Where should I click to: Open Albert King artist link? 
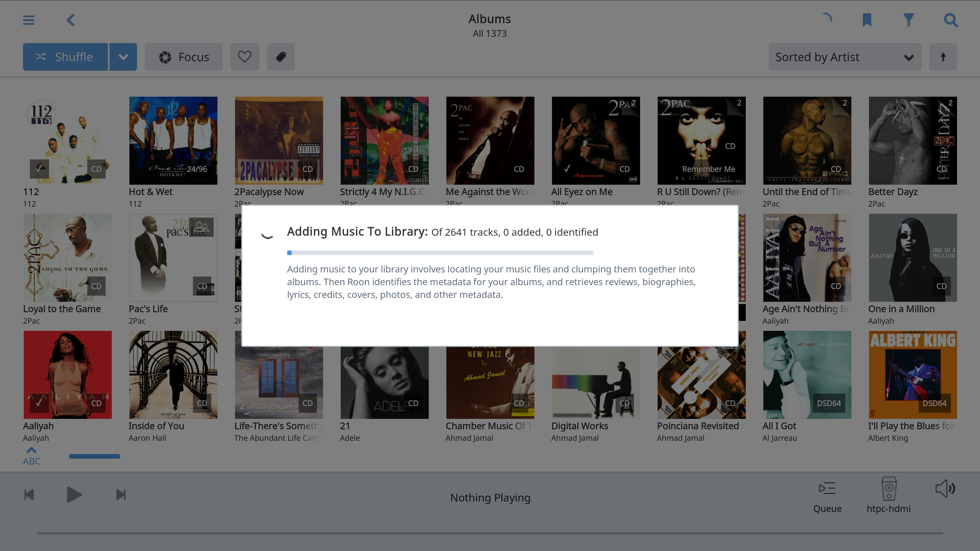coord(888,438)
